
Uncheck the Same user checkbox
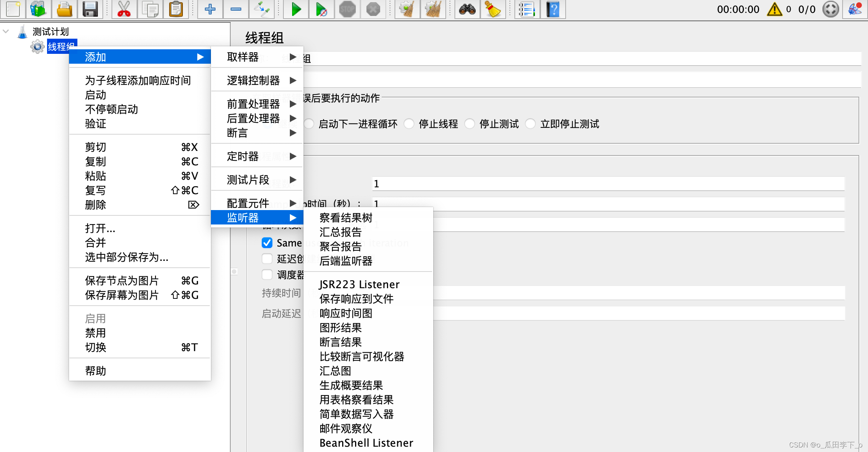click(x=267, y=243)
